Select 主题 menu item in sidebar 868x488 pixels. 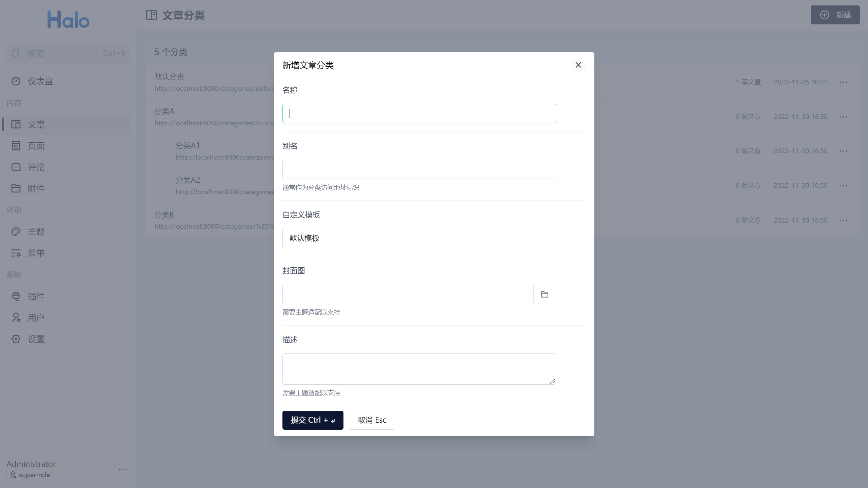[x=68, y=231]
